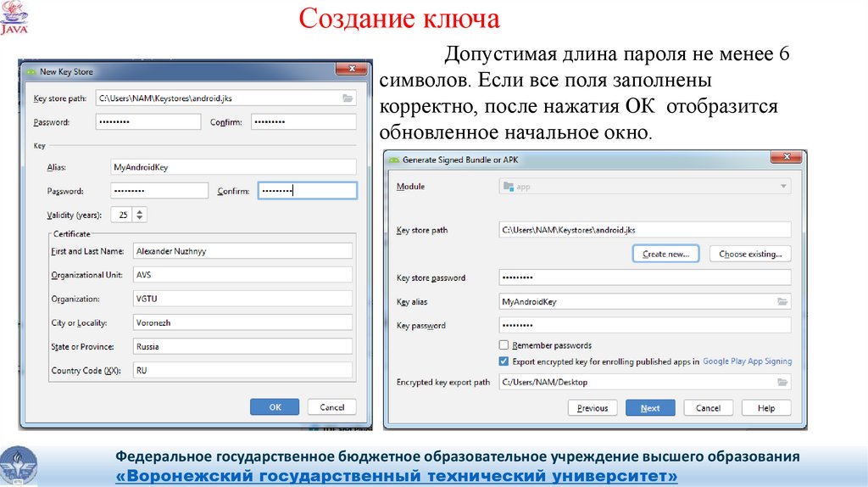The image size is (868, 487).
Task: Focus key store Password field in New Key Store
Action: tap(147, 122)
